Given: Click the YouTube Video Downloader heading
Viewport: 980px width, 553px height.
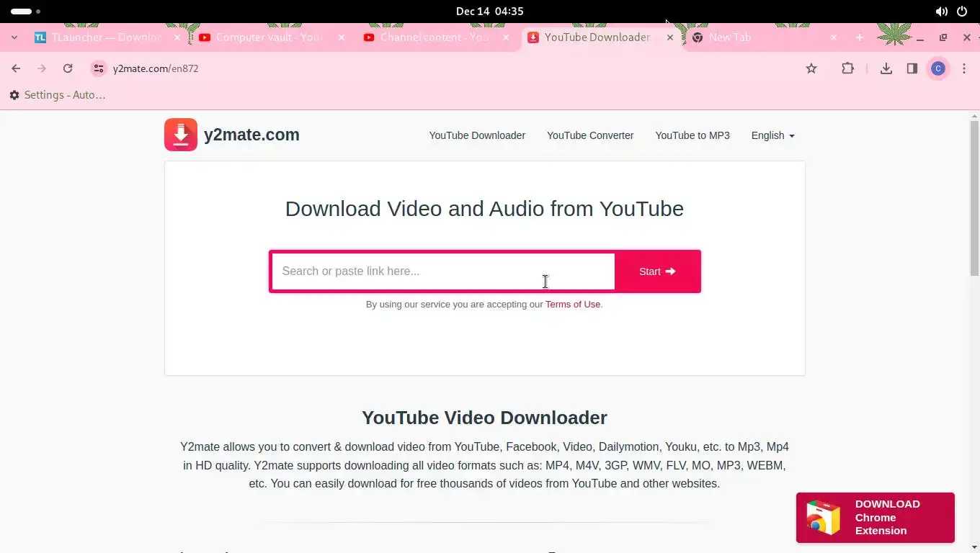Looking at the screenshot, I should 484,418.
